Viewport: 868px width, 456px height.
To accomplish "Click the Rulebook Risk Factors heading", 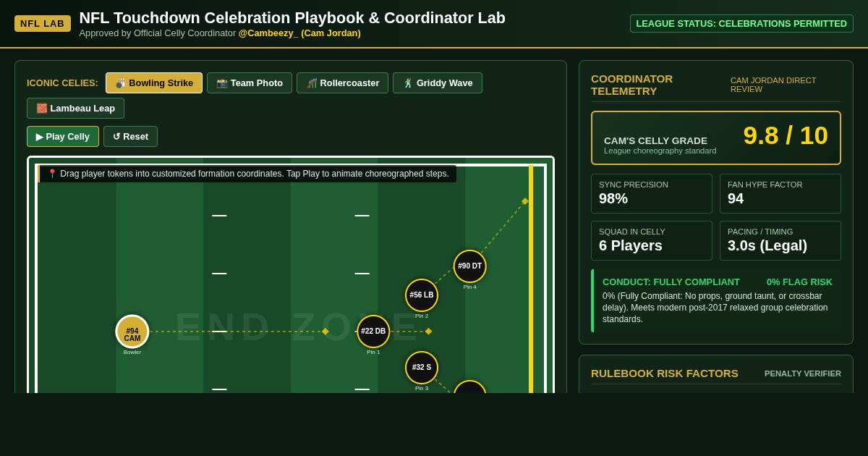I will [x=665, y=373].
